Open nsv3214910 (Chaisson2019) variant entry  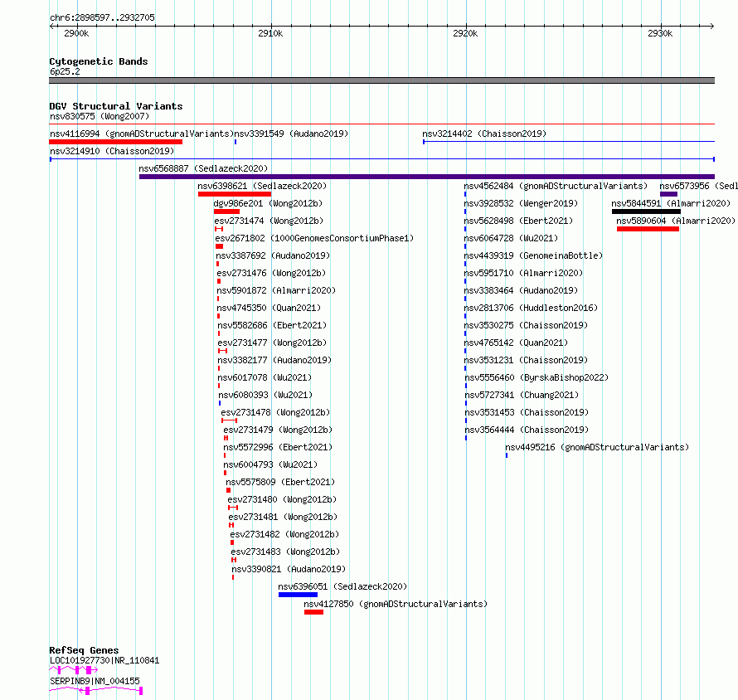pyautogui.click(x=112, y=151)
